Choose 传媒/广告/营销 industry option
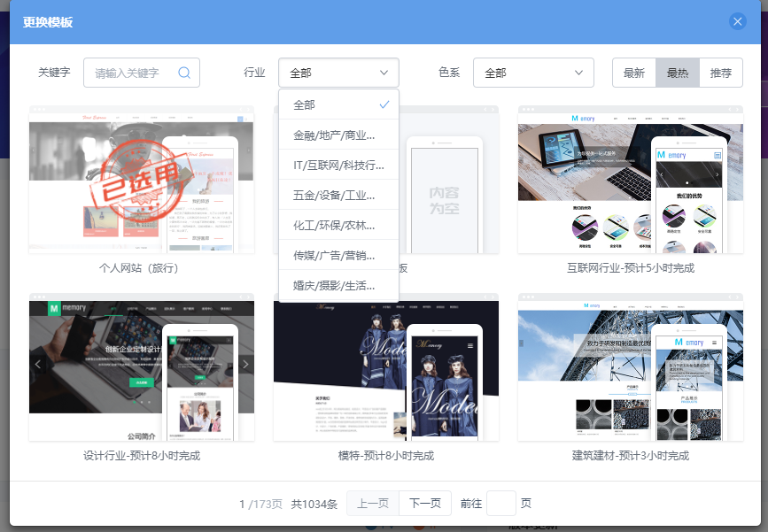This screenshot has width=768, height=532. point(338,256)
